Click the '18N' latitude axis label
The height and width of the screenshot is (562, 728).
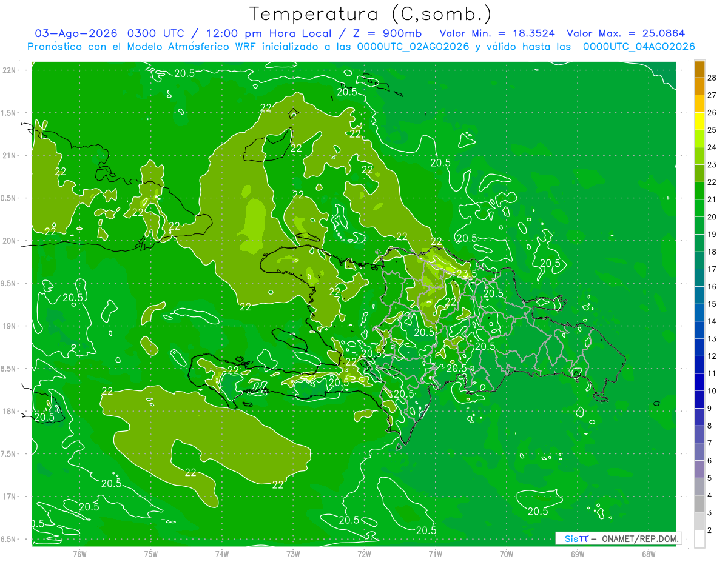[x=10, y=411]
